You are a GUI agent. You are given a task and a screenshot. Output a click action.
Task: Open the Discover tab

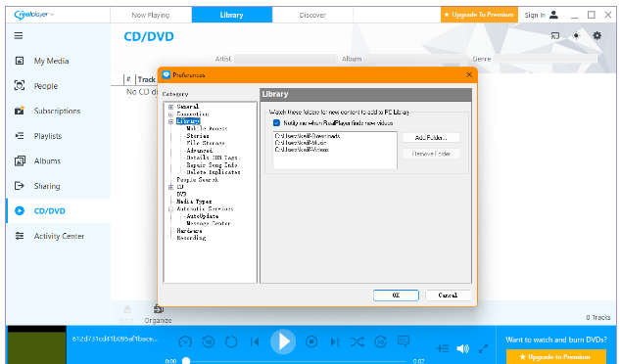click(312, 15)
